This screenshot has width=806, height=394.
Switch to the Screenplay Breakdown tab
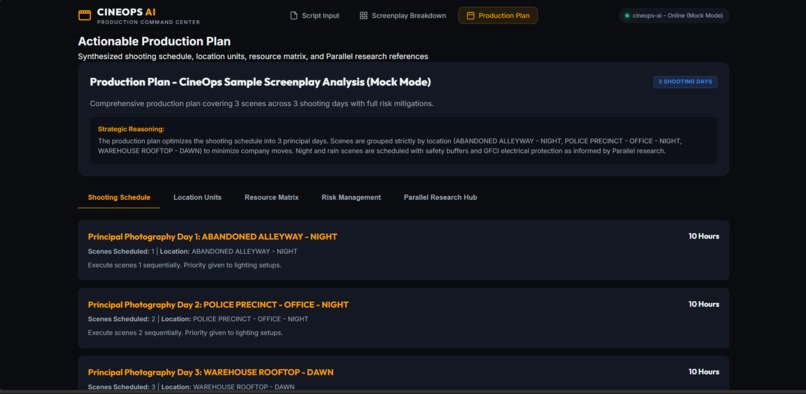click(402, 15)
